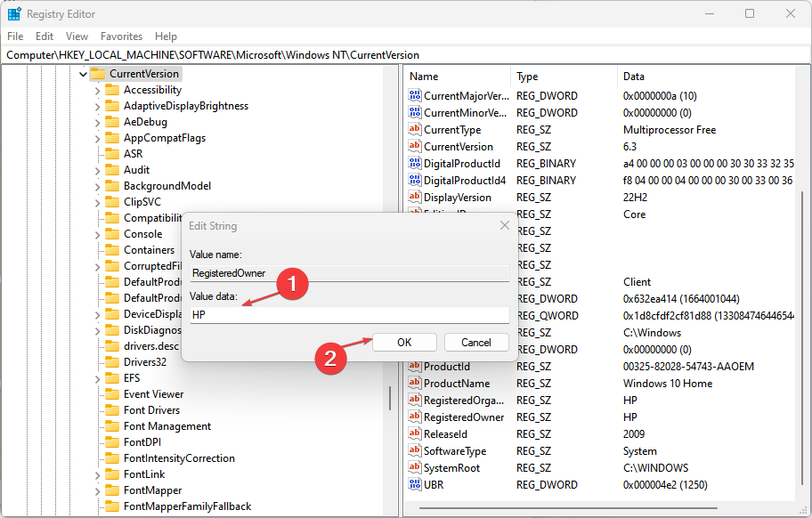
Task: Open the Help menu
Action: click(166, 36)
